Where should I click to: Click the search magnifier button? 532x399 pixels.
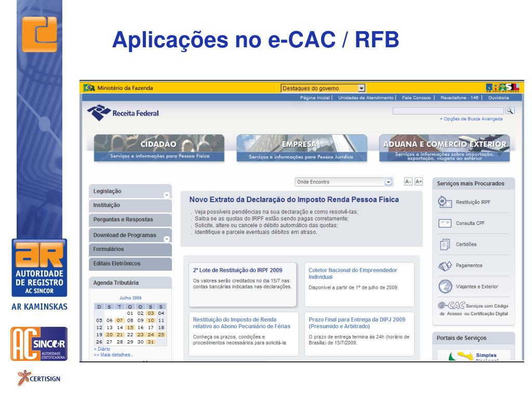pos(510,111)
